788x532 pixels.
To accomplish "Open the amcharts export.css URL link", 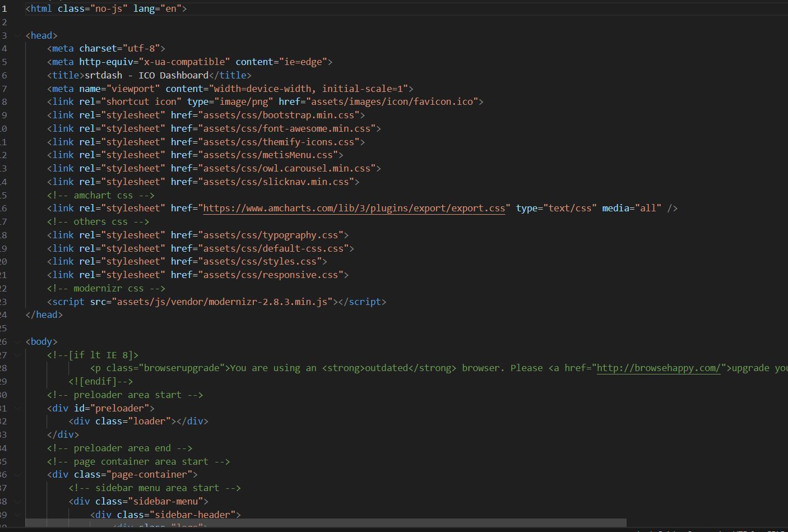I will click(x=354, y=209).
